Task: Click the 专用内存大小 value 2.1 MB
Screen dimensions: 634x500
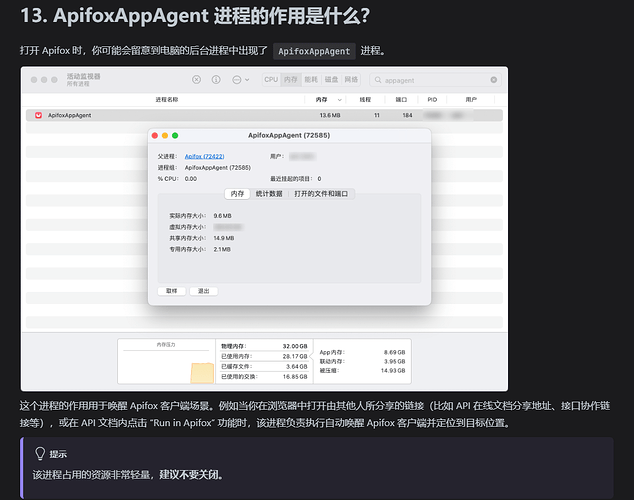Action: pos(222,249)
